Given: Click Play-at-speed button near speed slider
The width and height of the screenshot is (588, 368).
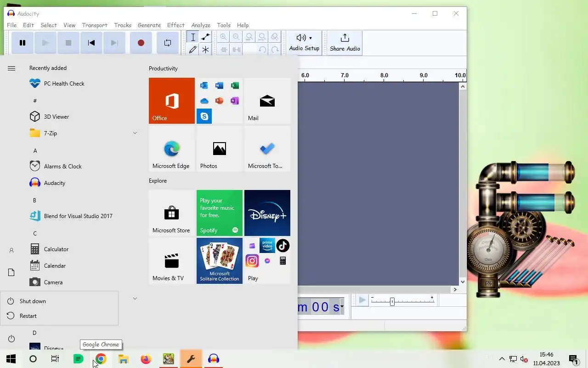Looking at the screenshot, I should 362,300.
